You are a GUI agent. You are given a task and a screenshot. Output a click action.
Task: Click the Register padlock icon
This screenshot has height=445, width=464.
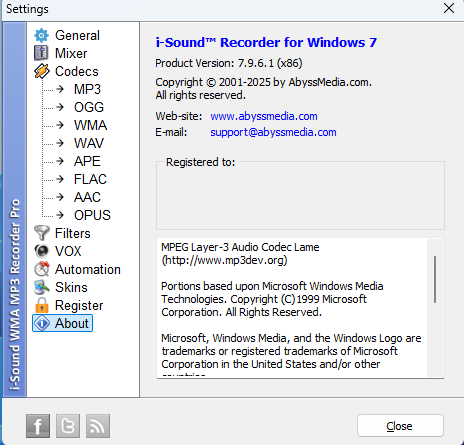click(41, 305)
